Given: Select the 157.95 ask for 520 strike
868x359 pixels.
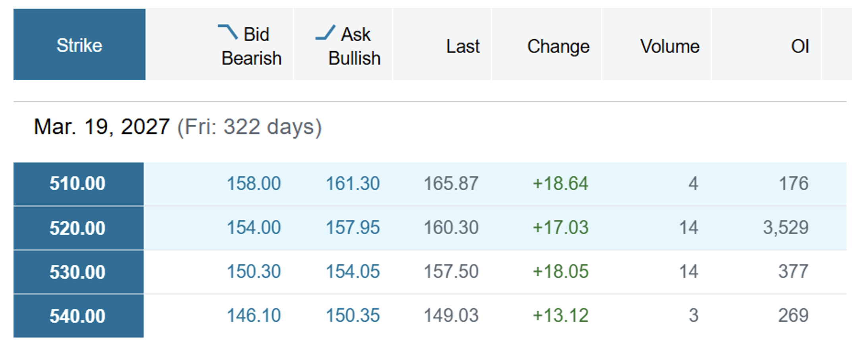Looking at the screenshot, I should (353, 228).
